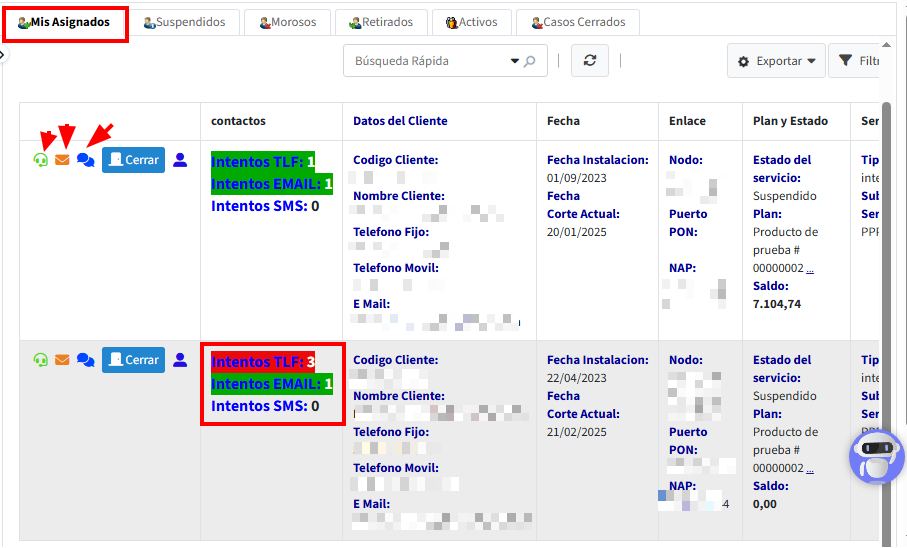Viewport: 907px width, 548px height.
Task: Switch to the Casos Cerrados tab
Action: 578,22
